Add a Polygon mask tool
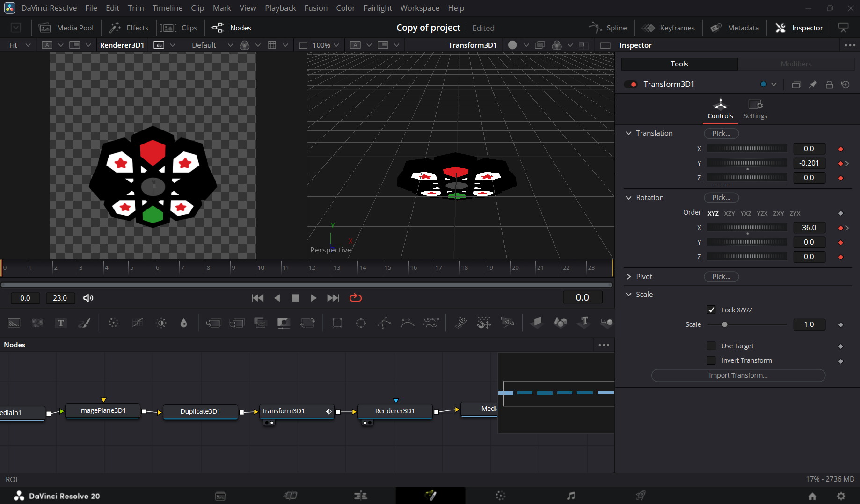The width and height of the screenshot is (860, 504). pos(384,323)
